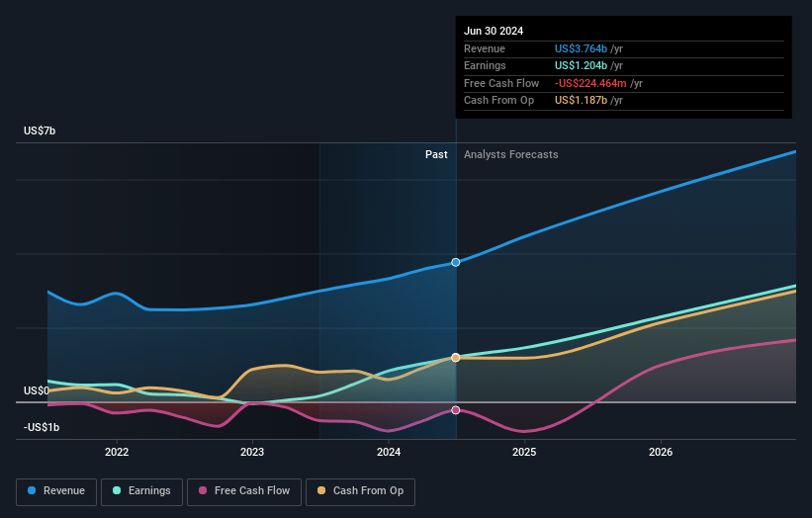This screenshot has height=518, width=812.
Task: Click the orange Cash From Op legend dot
Action: [x=321, y=490]
